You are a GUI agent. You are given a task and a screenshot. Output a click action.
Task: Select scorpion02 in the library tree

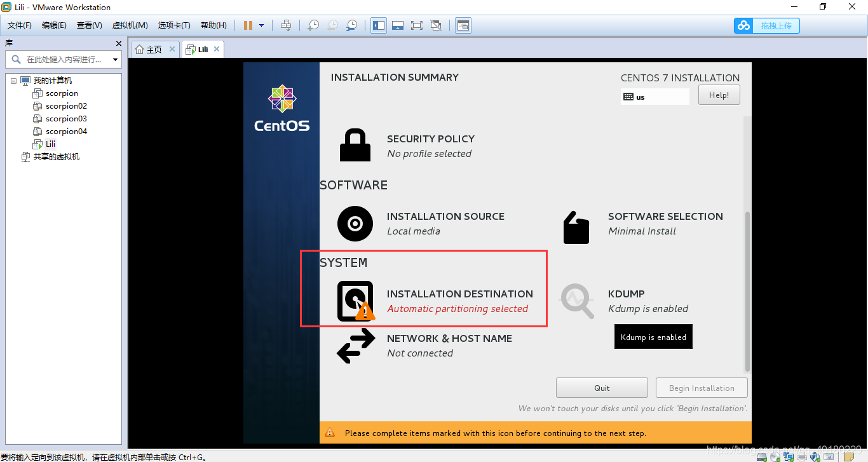point(66,106)
